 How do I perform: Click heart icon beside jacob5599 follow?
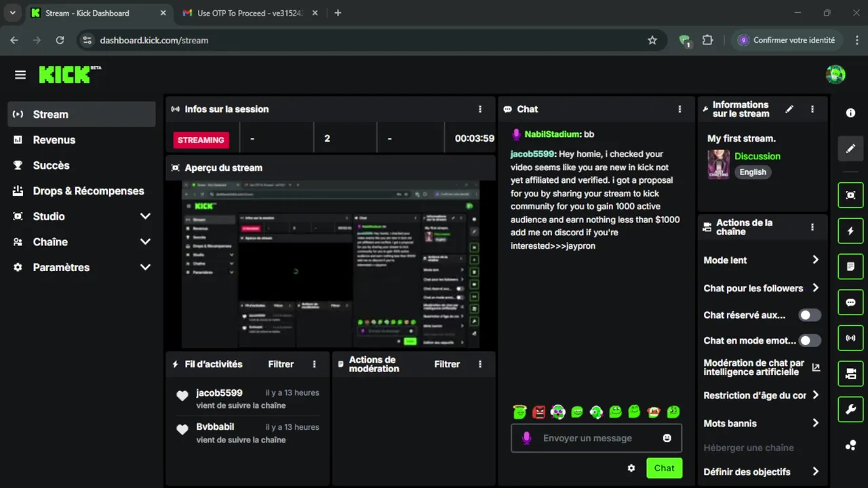click(x=182, y=396)
